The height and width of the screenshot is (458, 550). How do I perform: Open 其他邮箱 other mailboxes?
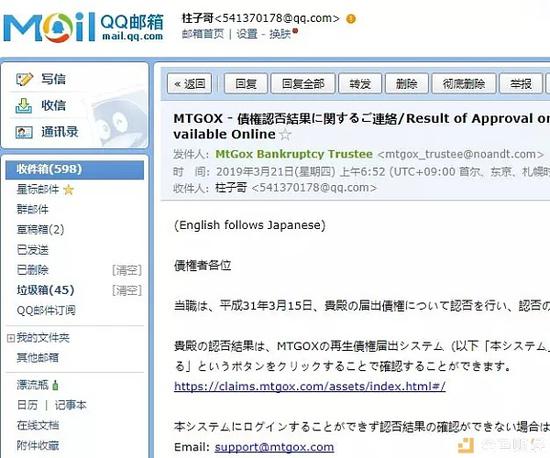click(x=38, y=358)
